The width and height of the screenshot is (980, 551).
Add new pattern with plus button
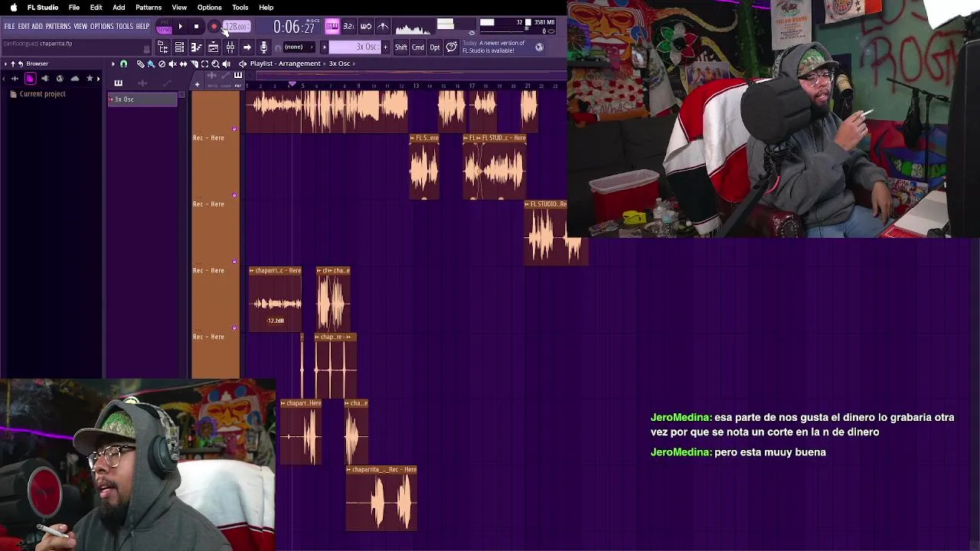tap(385, 47)
